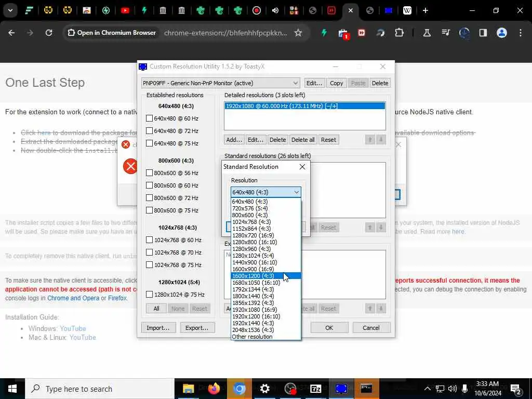Check the 800x600 @ 72 Hz box

tap(149, 198)
